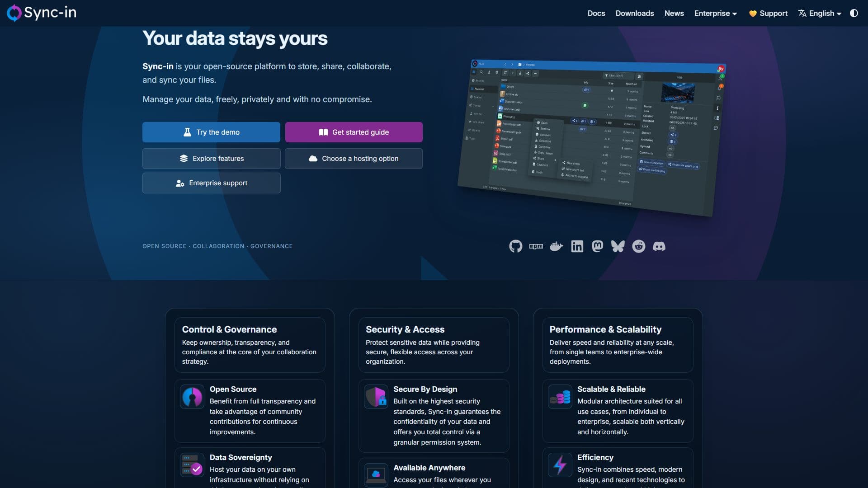Click the Available Anywhere laptop icon

[x=376, y=475]
